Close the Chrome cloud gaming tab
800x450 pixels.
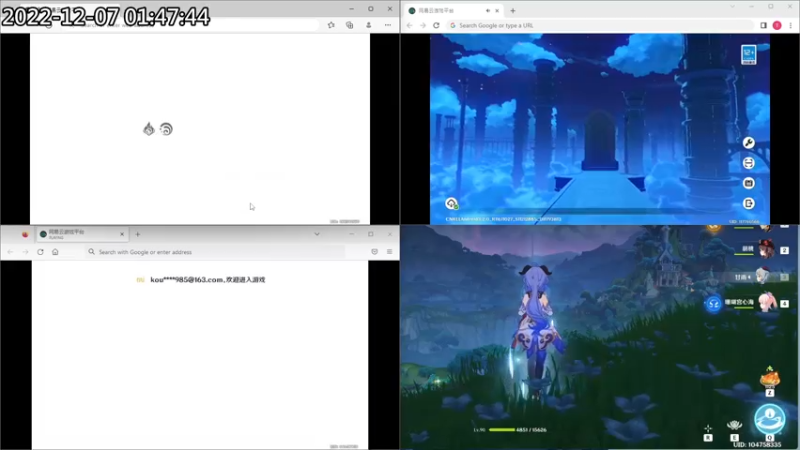click(x=497, y=10)
